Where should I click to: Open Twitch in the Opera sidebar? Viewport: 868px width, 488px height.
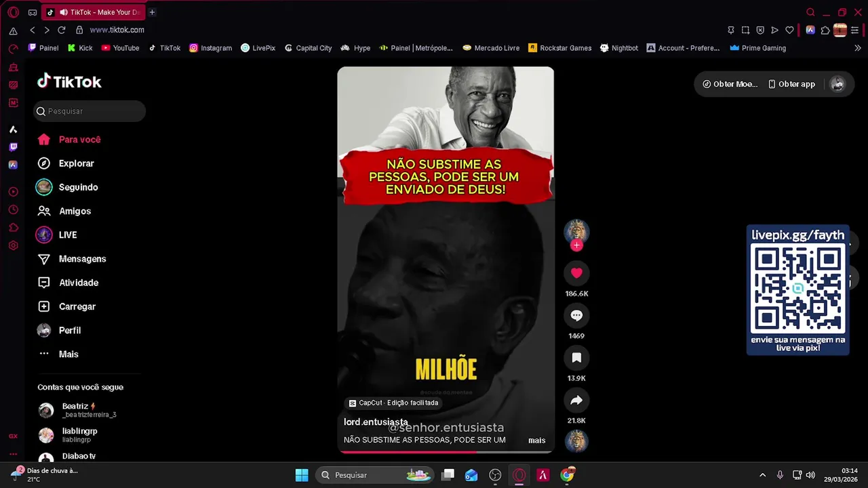(x=13, y=147)
